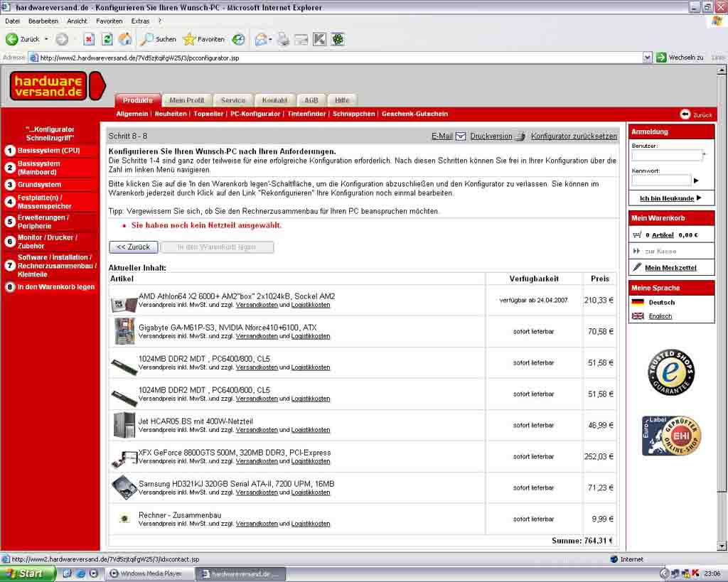Open the address bar dropdown arrow

(x=647, y=58)
